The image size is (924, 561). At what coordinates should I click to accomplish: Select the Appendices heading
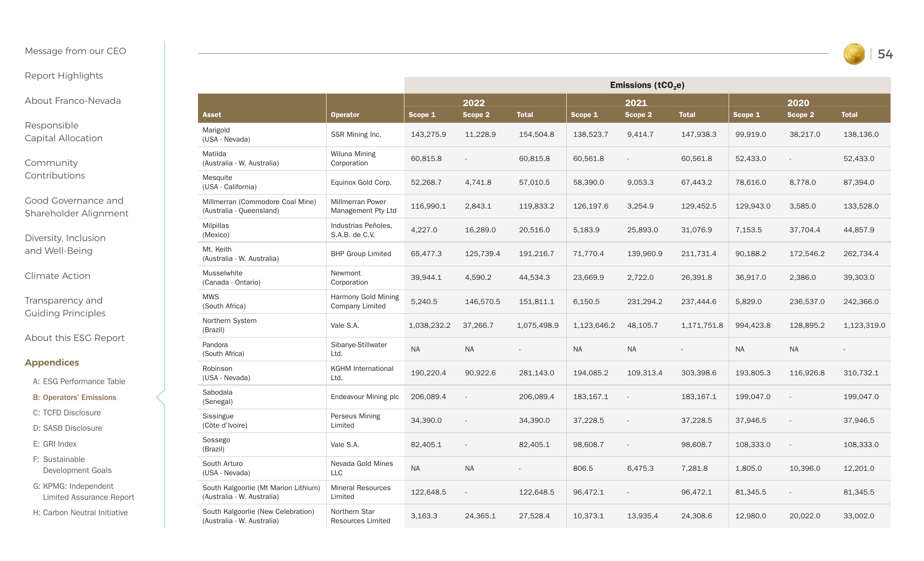coord(52,363)
